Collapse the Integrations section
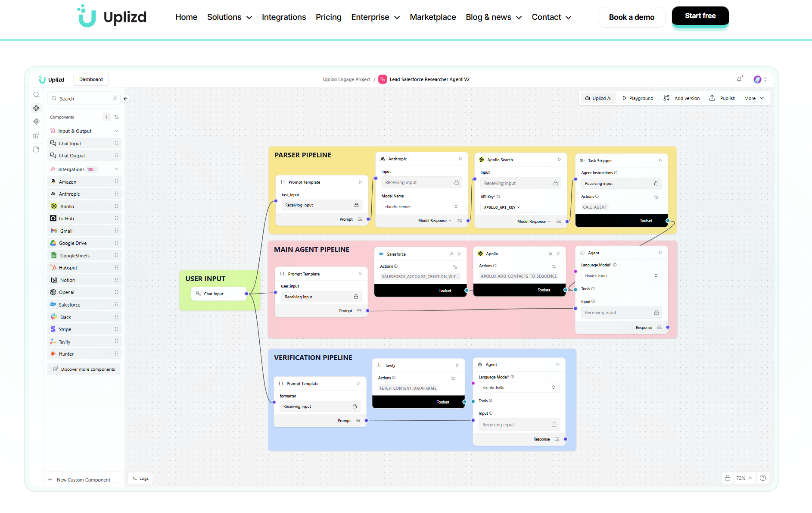The height and width of the screenshot is (513, 812). click(116, 169)
